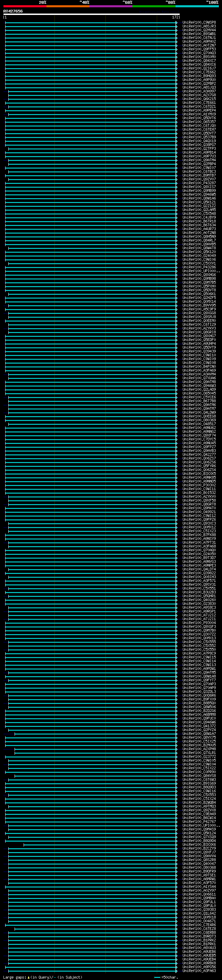The height and width of the screenshot is (980, 222).
Task: Click hit label UniRef100_P43287
Action: coord(199,183)
